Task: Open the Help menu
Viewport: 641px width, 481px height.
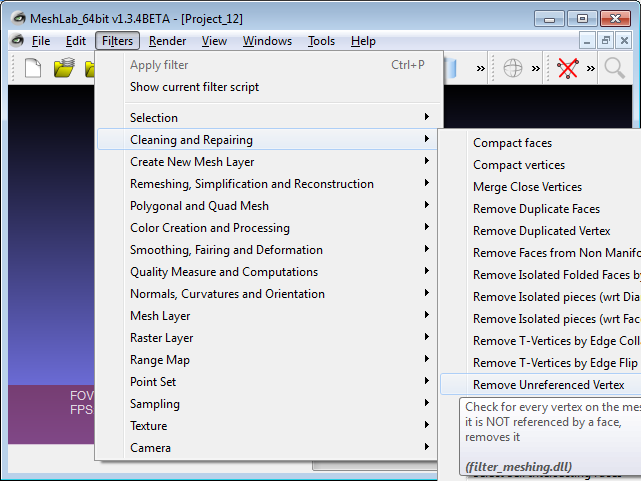Action: (x=363, y=41)
